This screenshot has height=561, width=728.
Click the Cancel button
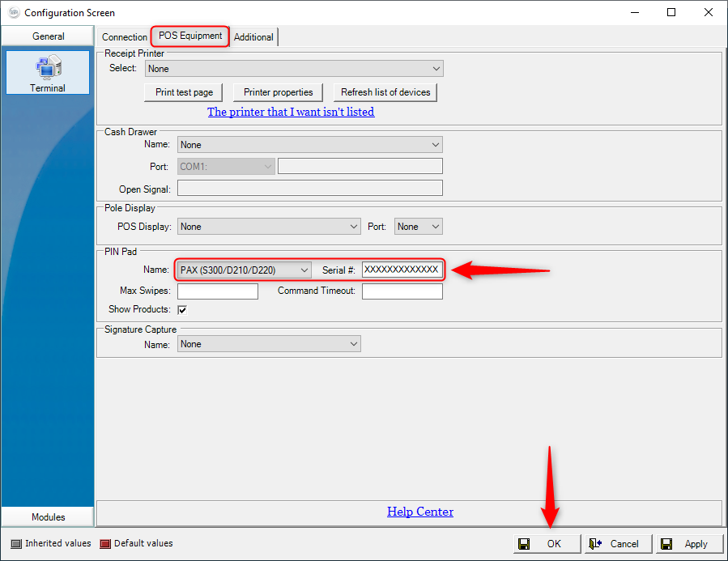[x=619, y=544]
